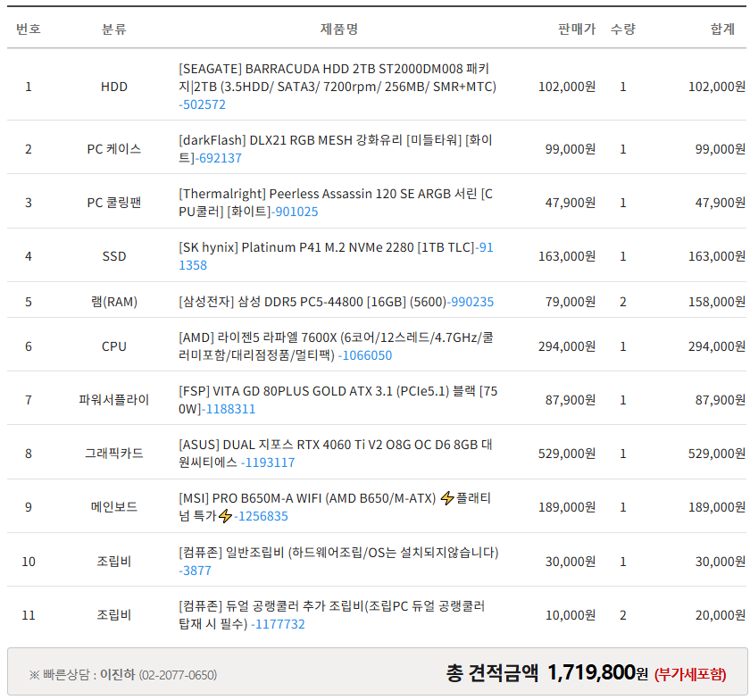Select the 20,000원 total in row 11
The image size is (750, 700).
tap(721, 615)
